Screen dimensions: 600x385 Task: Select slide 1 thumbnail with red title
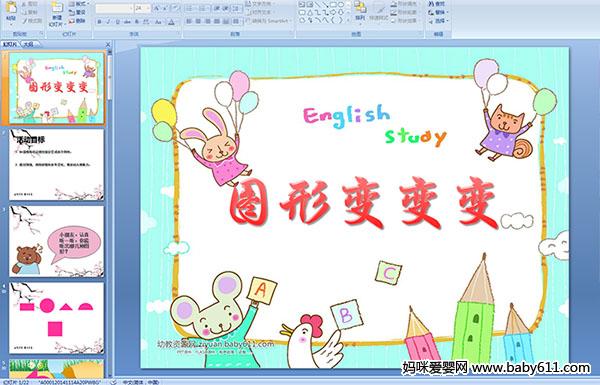pos(57,88)
